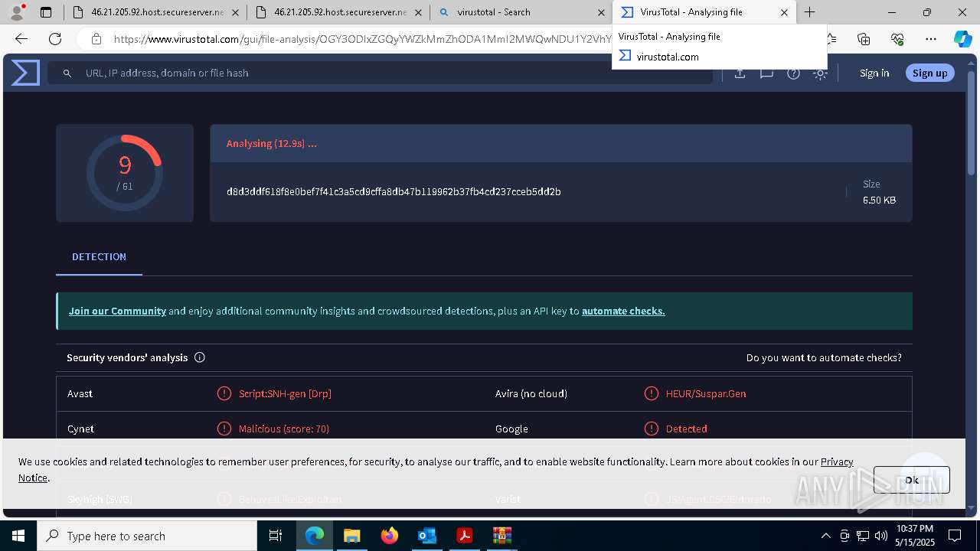Click the browser Back arrow
This screenshot has height=551, width=980.
click(21, 39)
